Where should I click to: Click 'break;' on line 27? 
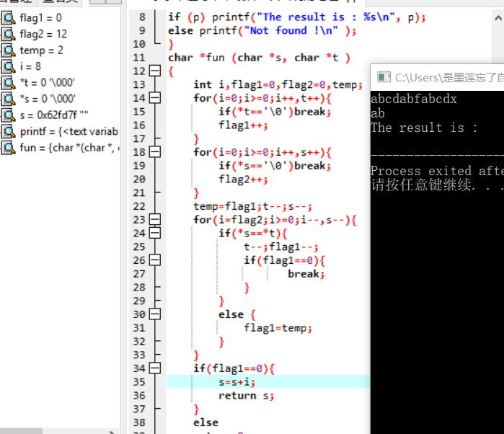(x=306, y=274)
